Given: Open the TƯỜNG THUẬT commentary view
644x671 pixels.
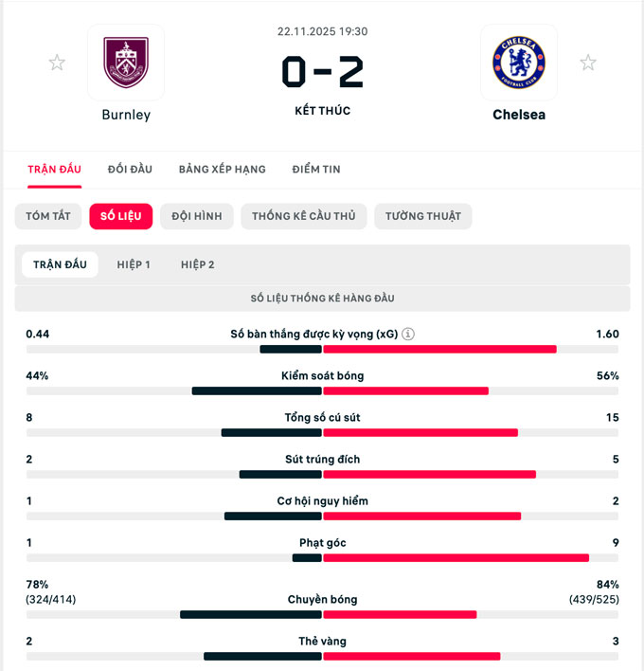Looking at the screenshot, I should [422, 216].
